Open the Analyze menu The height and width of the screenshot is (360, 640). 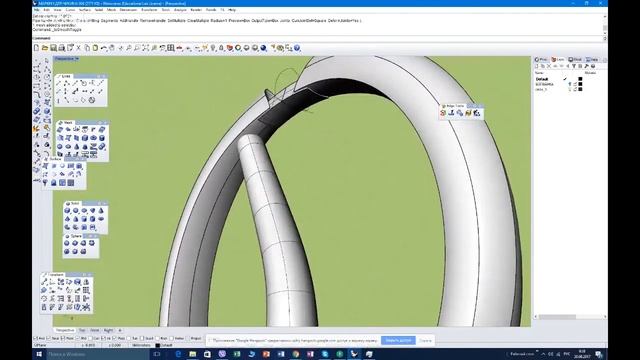pos(180,9)
